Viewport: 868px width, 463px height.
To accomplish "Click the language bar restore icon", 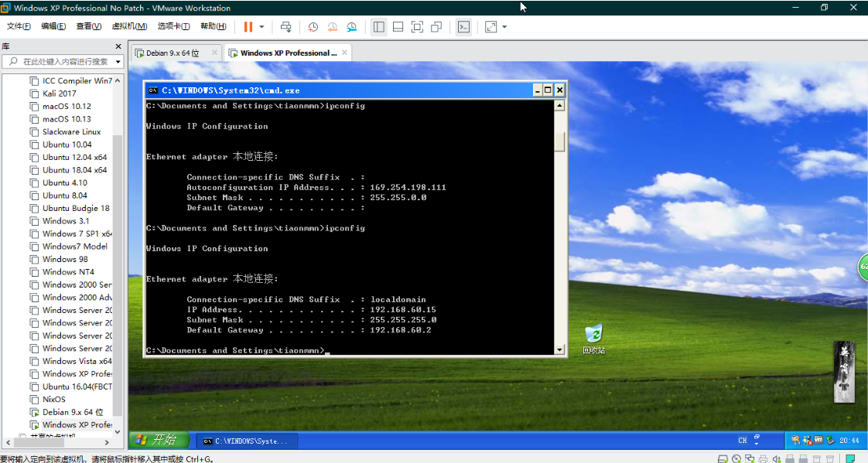I will click(757, 437).
